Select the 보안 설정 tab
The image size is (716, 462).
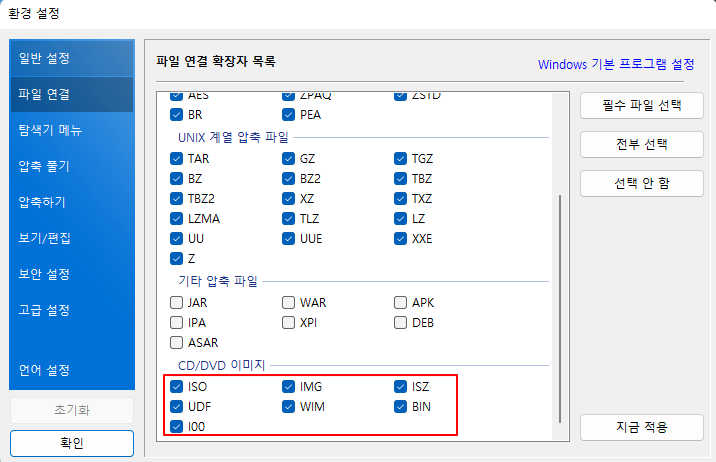pyautogui.click(x=72, y=274)
